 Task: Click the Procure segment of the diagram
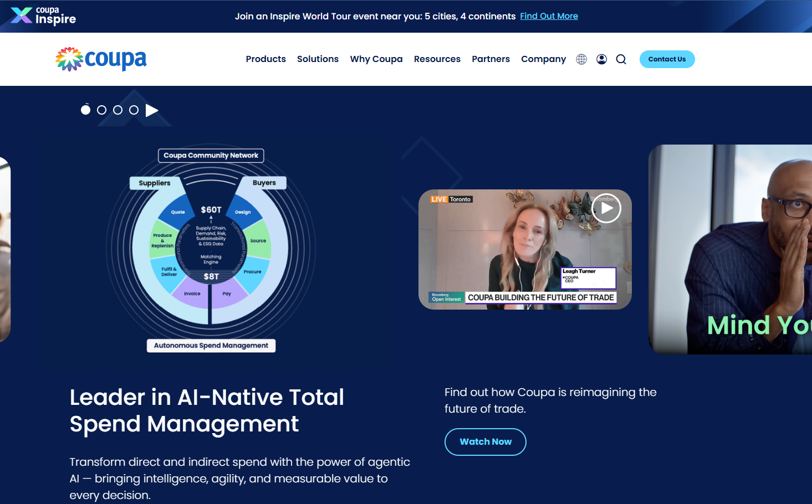point(253,272)
